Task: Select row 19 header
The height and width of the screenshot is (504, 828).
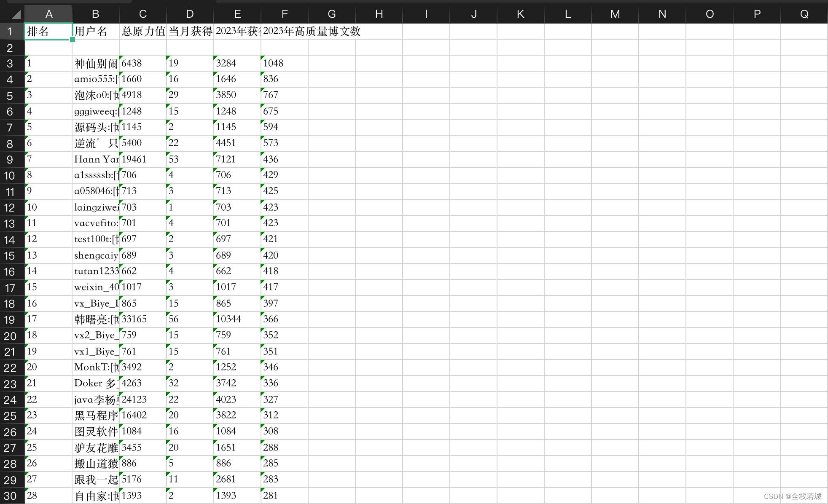Action: pos(10,320)
